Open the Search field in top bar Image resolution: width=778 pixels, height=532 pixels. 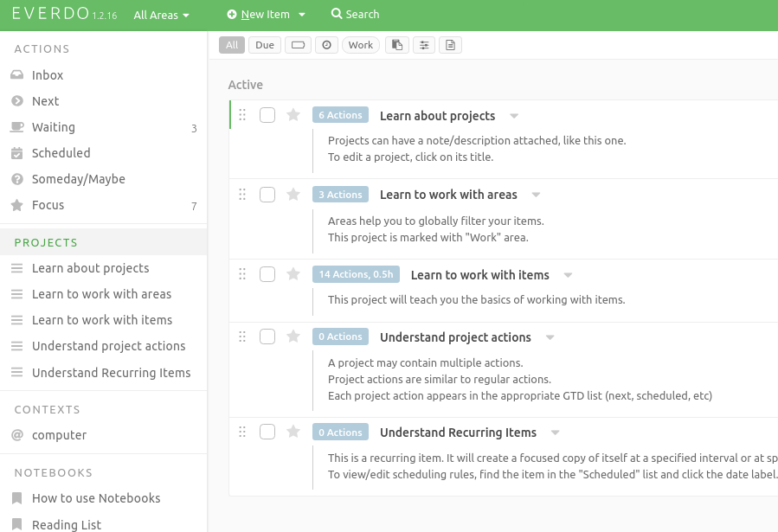[356, 15]
